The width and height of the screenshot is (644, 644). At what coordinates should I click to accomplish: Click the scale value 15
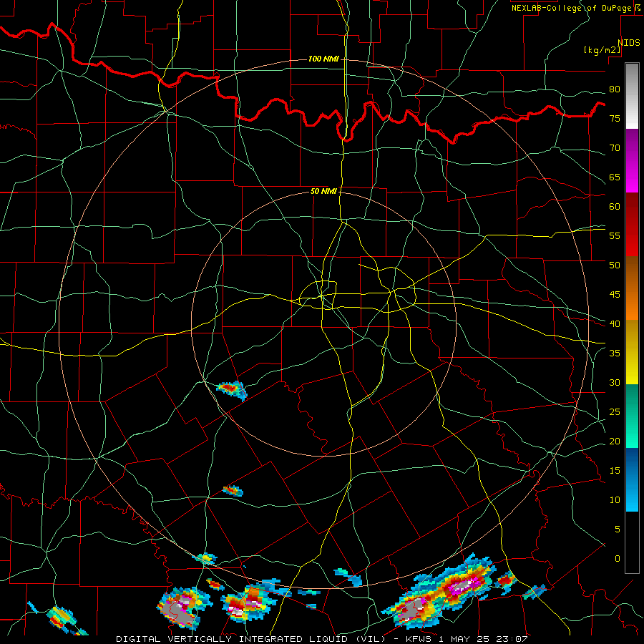coord(615,471)
